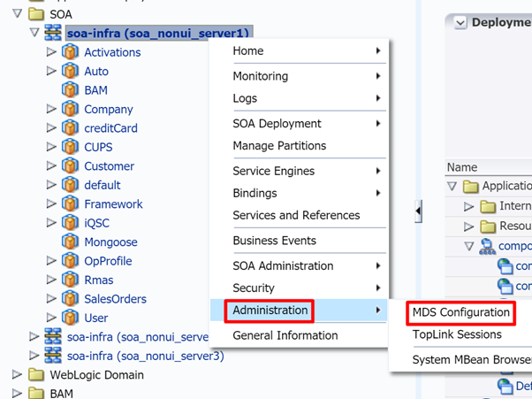Collapse the Application folder row

coord(452,186)
